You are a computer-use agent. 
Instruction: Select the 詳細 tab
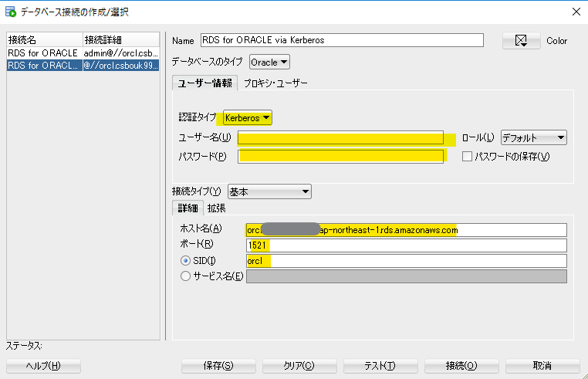tap(188, 208)
